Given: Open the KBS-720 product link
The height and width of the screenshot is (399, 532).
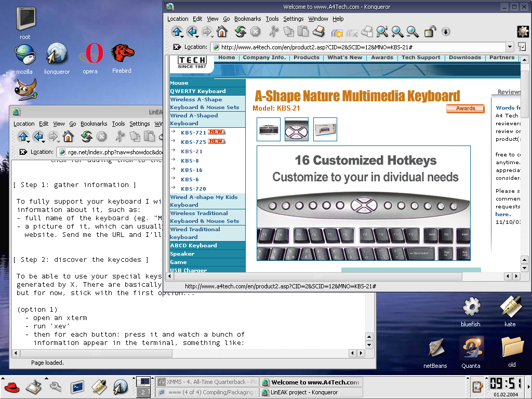Looking at the screenshot, I should pos(193,189).
